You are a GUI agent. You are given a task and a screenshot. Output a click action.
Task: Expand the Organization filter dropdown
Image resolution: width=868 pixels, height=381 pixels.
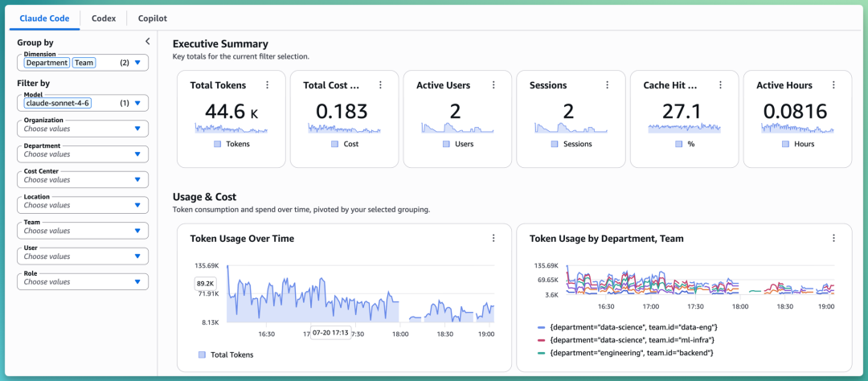[x=83, y=129]
